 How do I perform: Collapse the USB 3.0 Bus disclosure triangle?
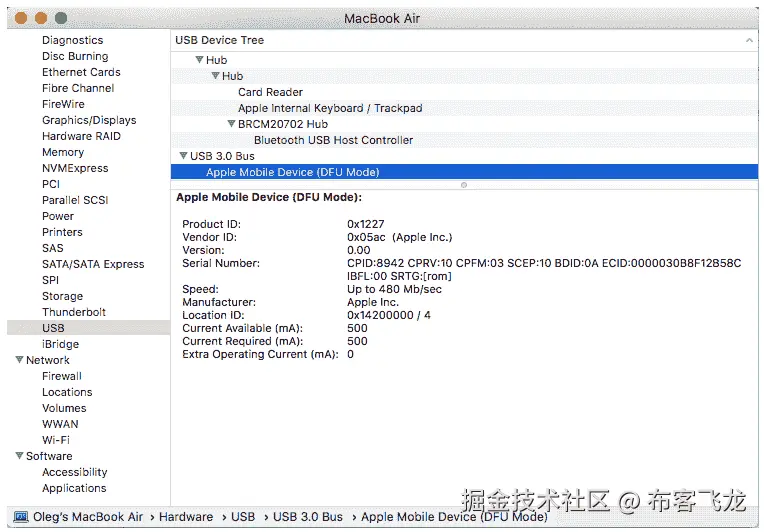183,155
